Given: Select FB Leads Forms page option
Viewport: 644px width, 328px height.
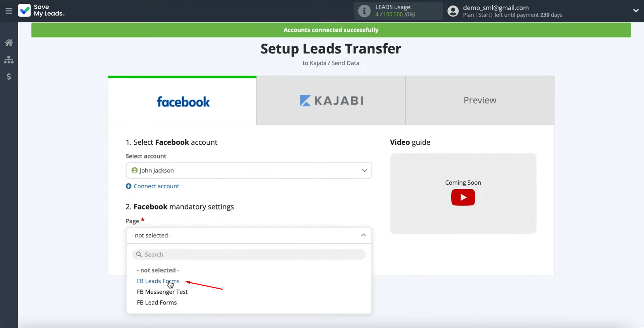Looking at the screenshot, I should [x=158, y=281].
